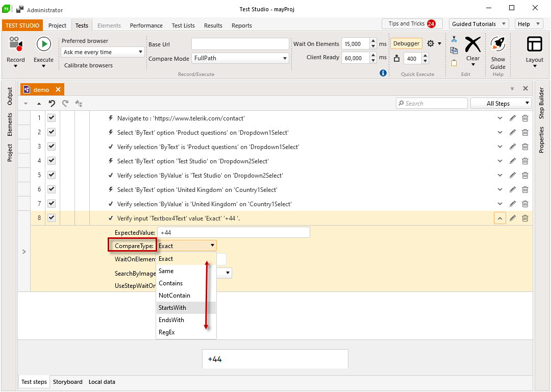Click the ExpectedValue field
This screenshot has height=392, width=551.
[x=233, y=232]
